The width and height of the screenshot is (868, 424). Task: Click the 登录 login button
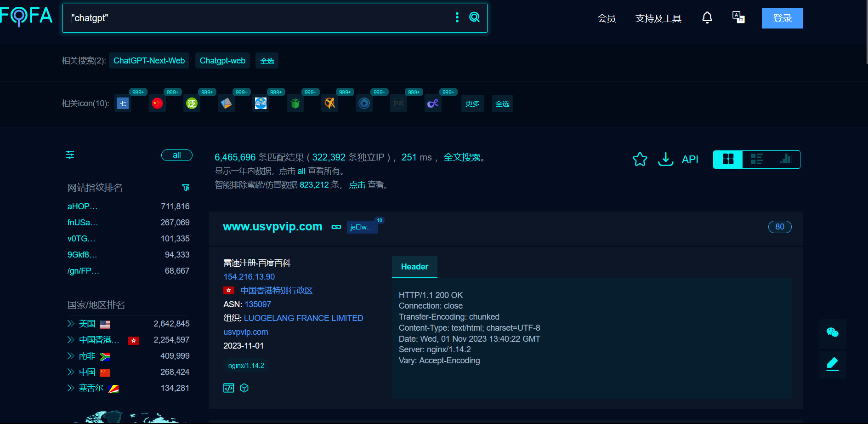[x=782, y=18]
